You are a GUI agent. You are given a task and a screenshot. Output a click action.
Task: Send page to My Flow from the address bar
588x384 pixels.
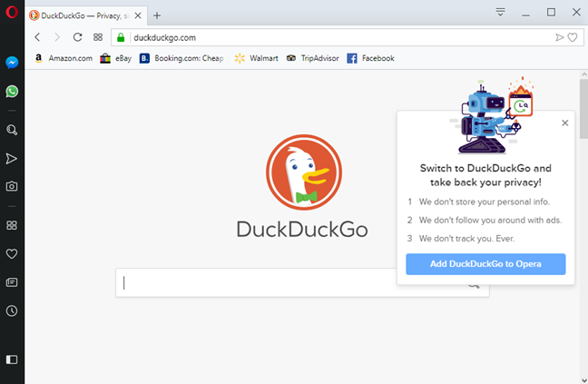click(x=560, y=37)
